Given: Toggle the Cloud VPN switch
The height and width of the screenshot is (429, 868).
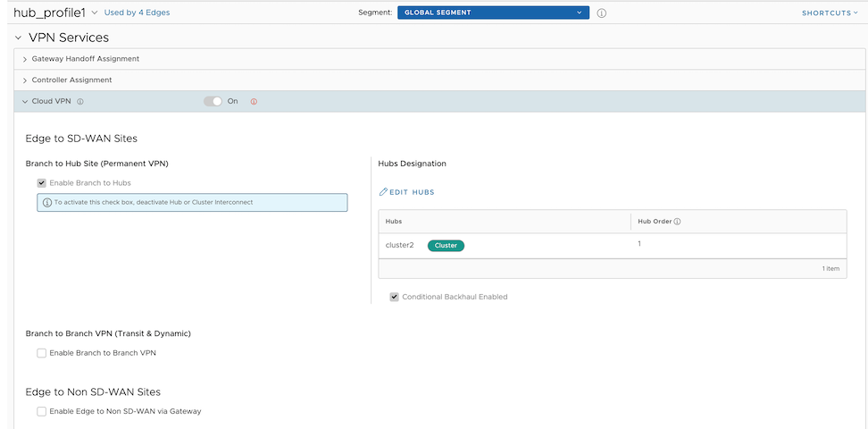Looking at the screenshot, I should [213, 102].
